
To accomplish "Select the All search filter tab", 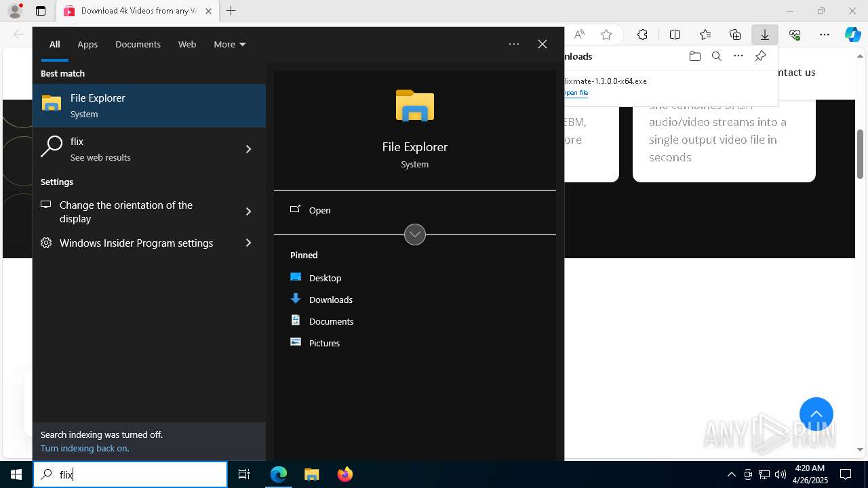I will coord(54,44).
